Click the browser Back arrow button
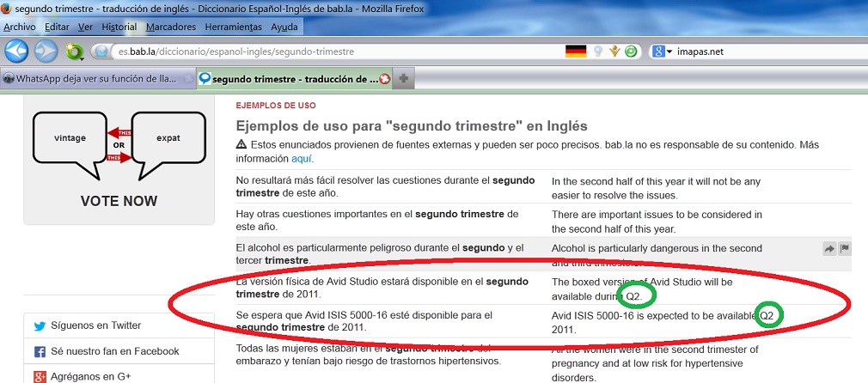Viewport: 868px width, 383px height. (17, 52)
